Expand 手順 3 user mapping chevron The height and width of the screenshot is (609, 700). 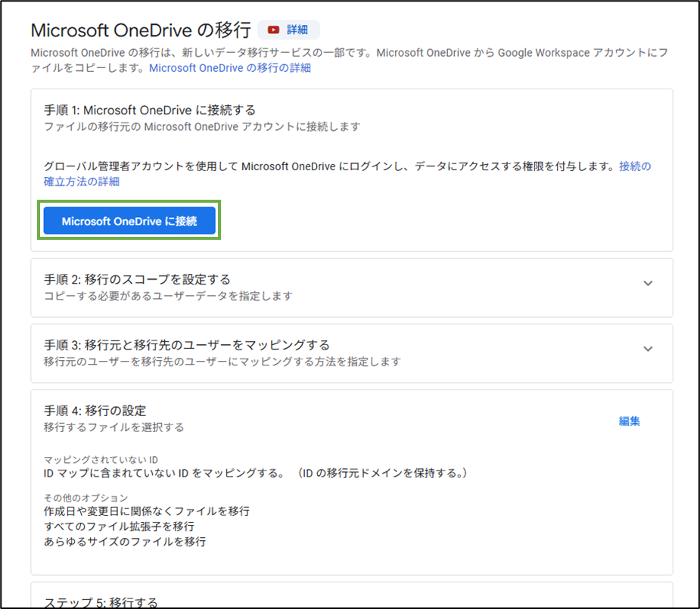pyautogui.click(x=648, y=349)
